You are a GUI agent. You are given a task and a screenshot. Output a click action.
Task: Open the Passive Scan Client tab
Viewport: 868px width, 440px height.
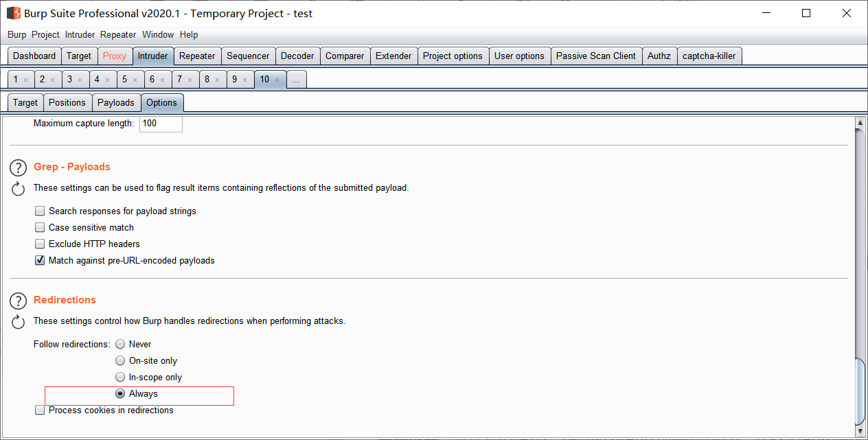[596, 56]
